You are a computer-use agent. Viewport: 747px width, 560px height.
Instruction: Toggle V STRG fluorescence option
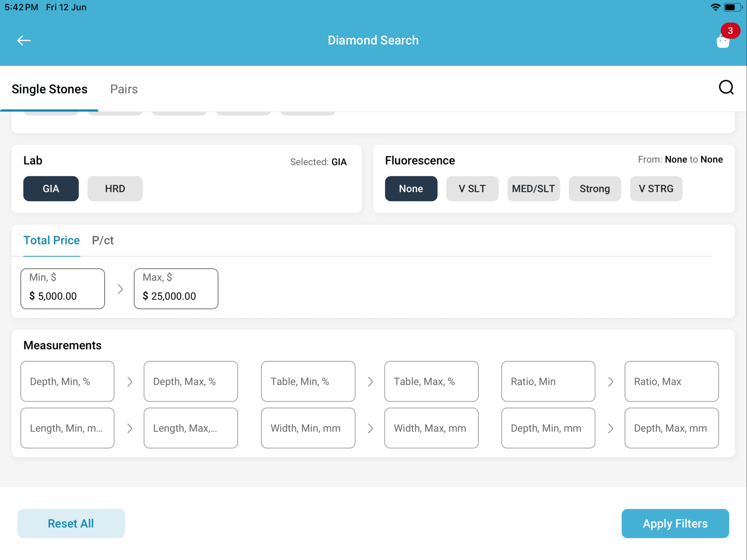pos(656,188)
